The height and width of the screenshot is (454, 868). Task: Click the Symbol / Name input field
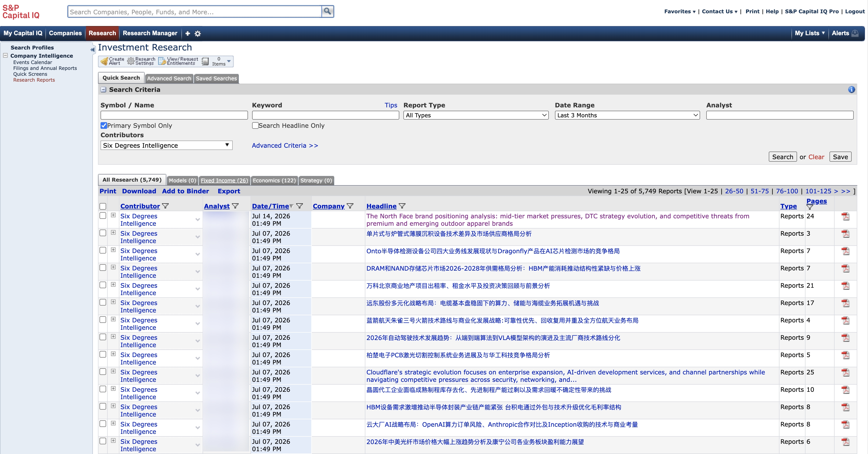pyautogui.click(x=174, y=115)
